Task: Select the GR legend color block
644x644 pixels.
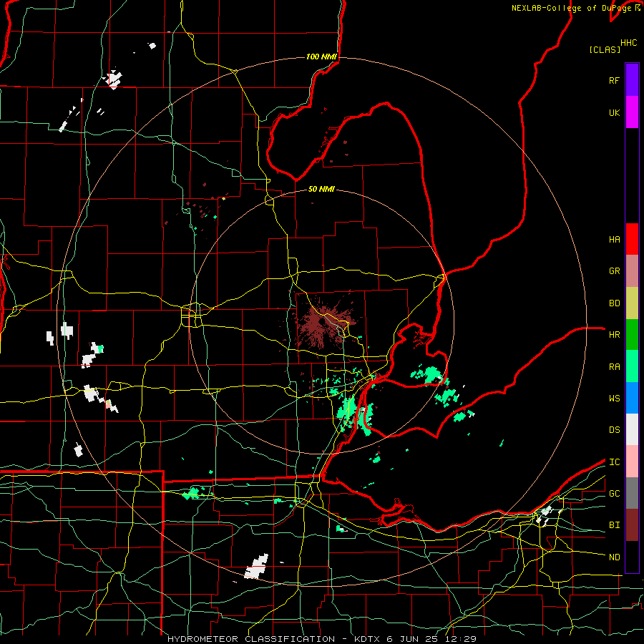Action: (x=632, y=271)
